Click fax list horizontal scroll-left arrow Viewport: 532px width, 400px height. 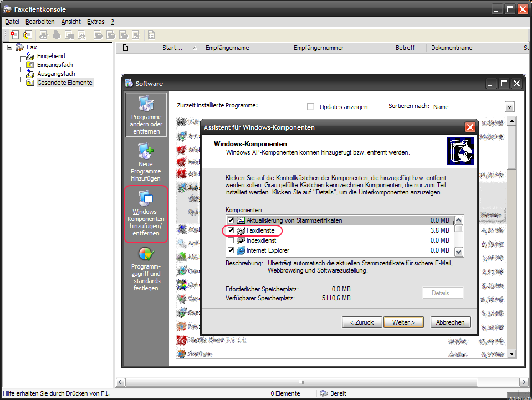click(120, 382)
